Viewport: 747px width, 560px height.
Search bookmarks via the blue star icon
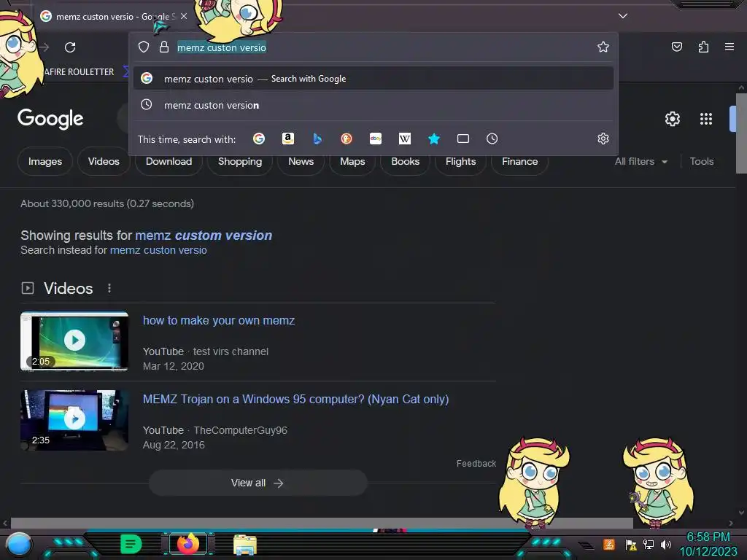(433, 139)
